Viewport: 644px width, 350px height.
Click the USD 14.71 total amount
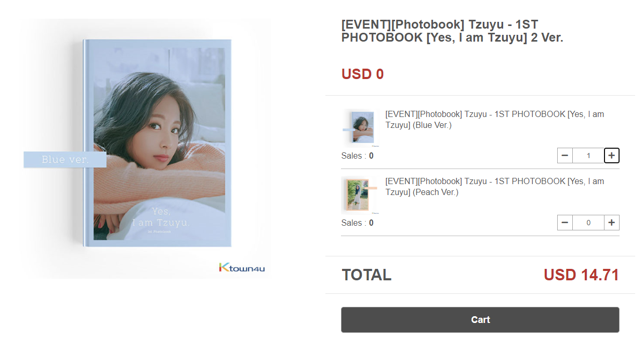coord(581,275)
